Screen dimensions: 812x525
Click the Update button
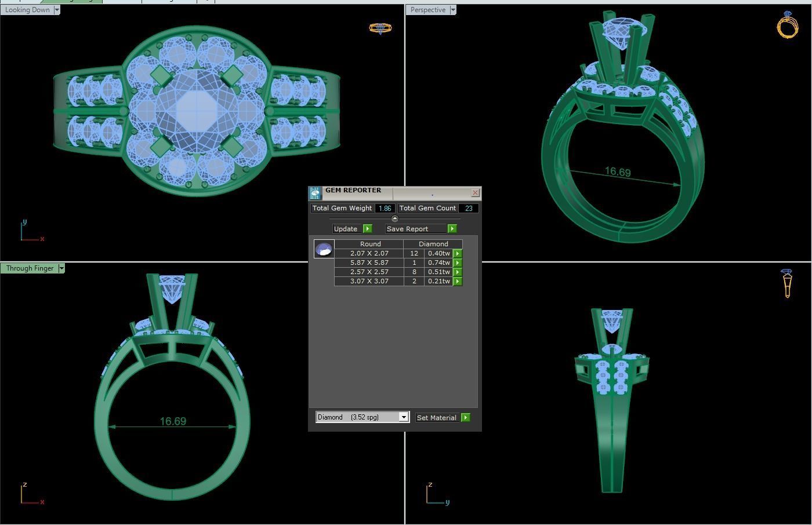[347, 229]
